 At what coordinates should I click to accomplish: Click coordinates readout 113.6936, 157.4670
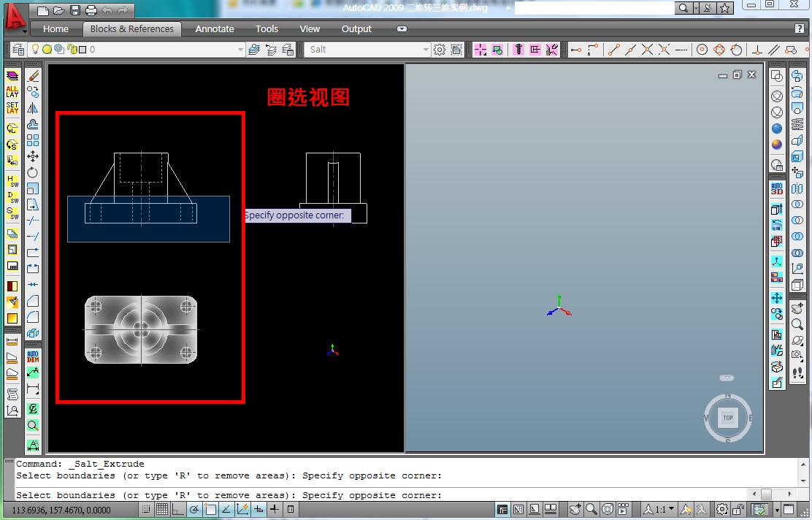pyautogui.click(x=61, y=511)
